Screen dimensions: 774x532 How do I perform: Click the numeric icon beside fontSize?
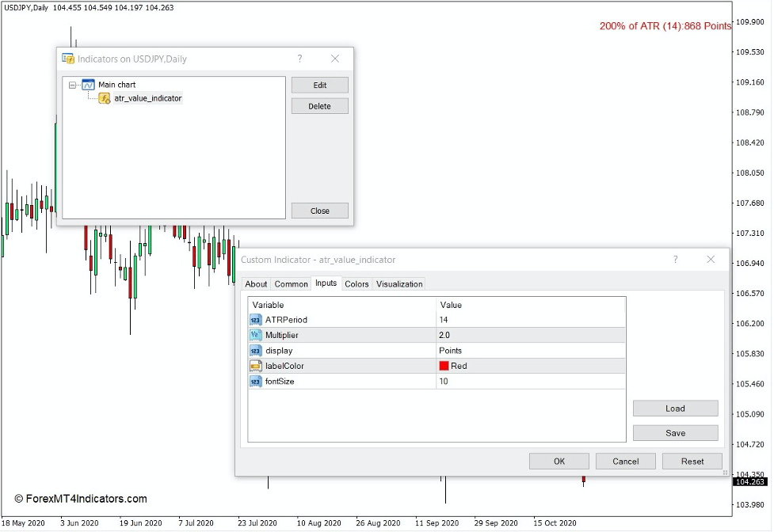(254, 381)
